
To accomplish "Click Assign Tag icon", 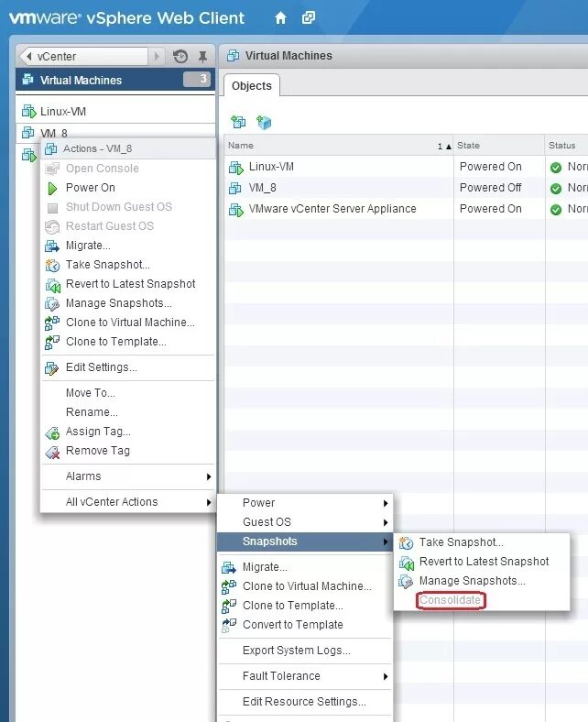I will [x=52, y=432].
